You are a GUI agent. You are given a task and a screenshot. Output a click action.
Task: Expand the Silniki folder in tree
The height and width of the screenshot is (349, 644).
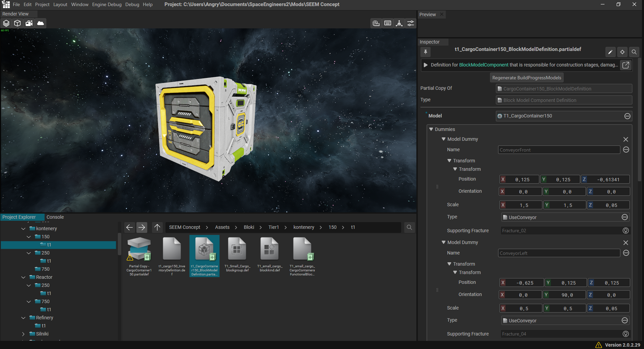(23, 334)
